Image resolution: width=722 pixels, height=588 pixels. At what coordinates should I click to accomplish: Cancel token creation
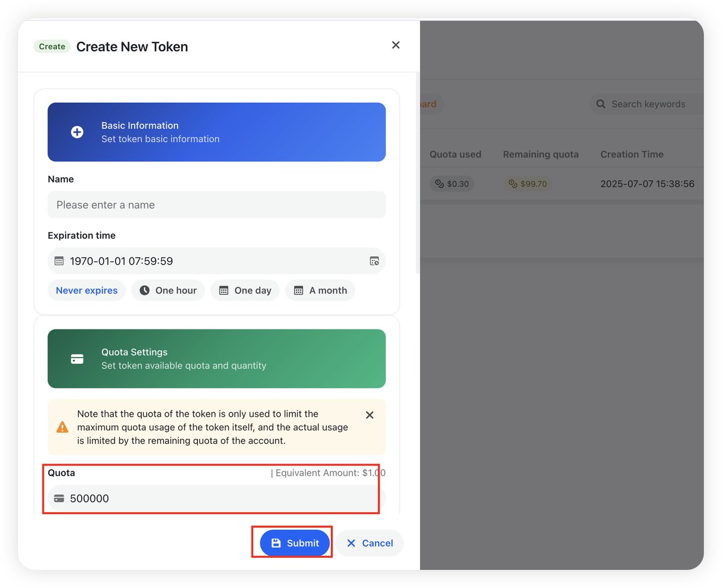pyautogui.click(x=369, y=543)
